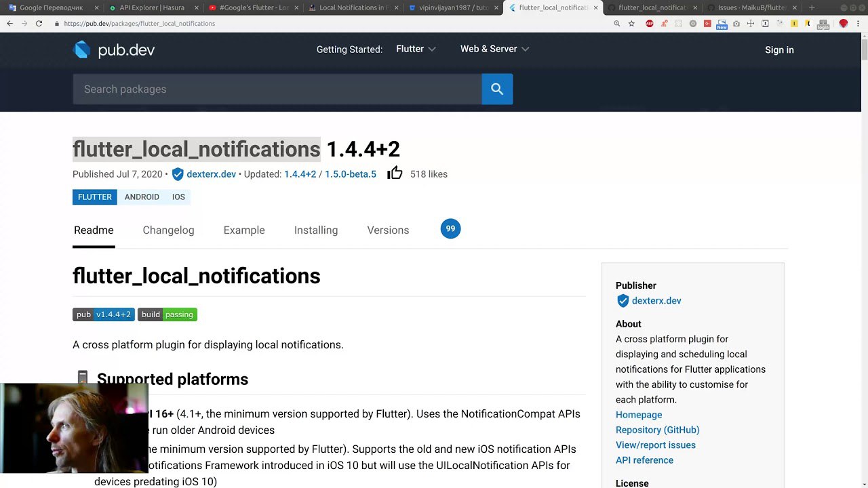
Task: Open the Homepage link
Action: click(x=639, y=415)
